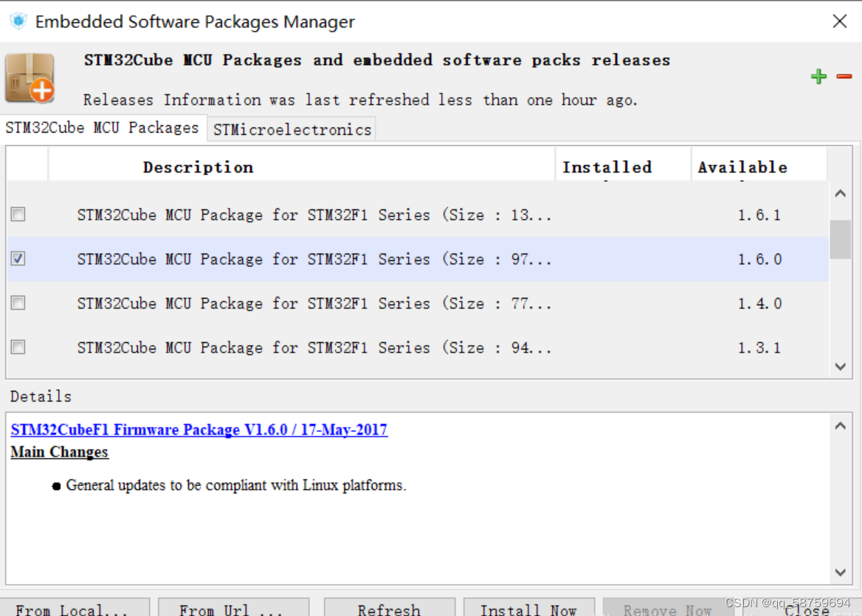Screen dimensions: 862x616
Task: Select the STM32F1 row sized 97...
Action: [418, 259]
